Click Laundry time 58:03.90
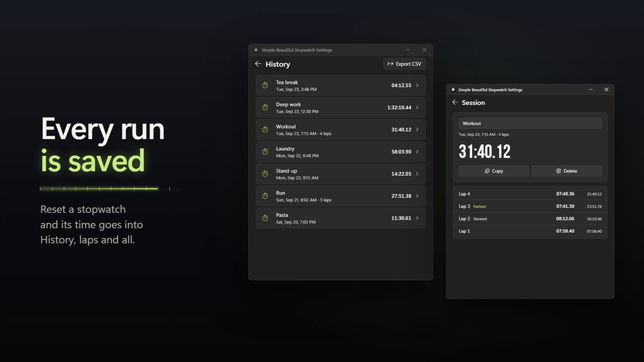 pyautogui.click(x=401, y=152)
